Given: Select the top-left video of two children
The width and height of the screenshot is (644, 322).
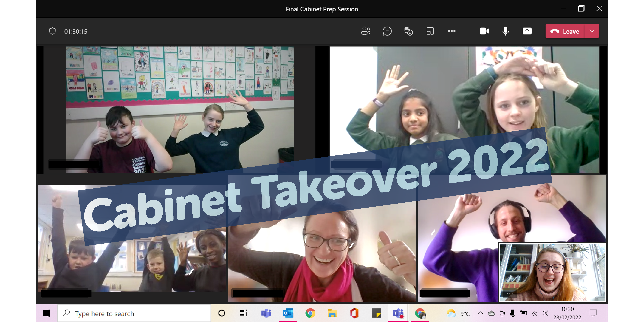Looking at the screenshot, I should (179, 110).
